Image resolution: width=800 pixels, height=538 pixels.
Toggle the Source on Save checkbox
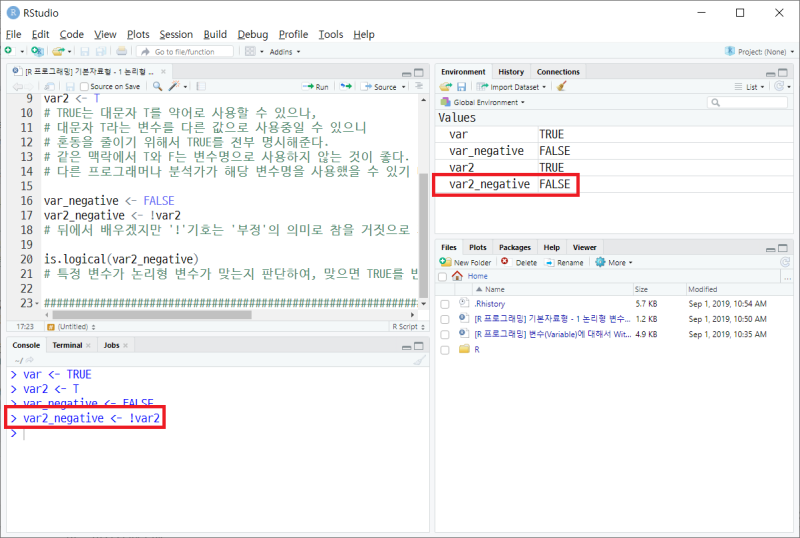[85, 87]
